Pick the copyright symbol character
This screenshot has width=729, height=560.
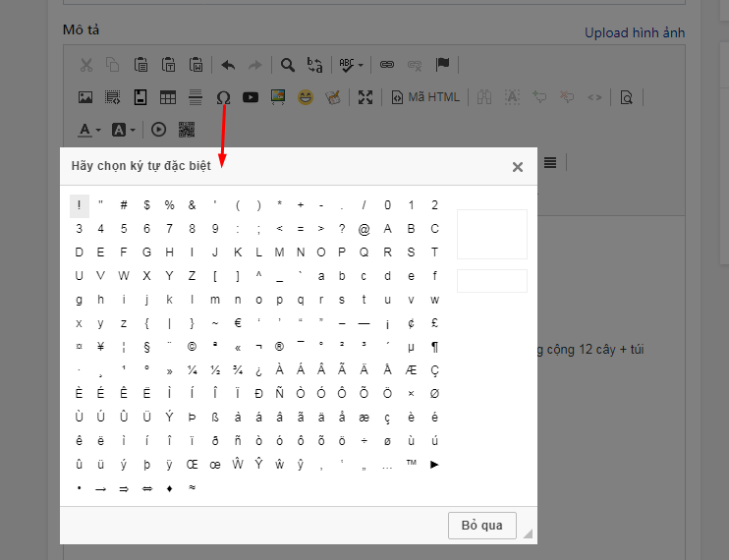tap(192, 347)
